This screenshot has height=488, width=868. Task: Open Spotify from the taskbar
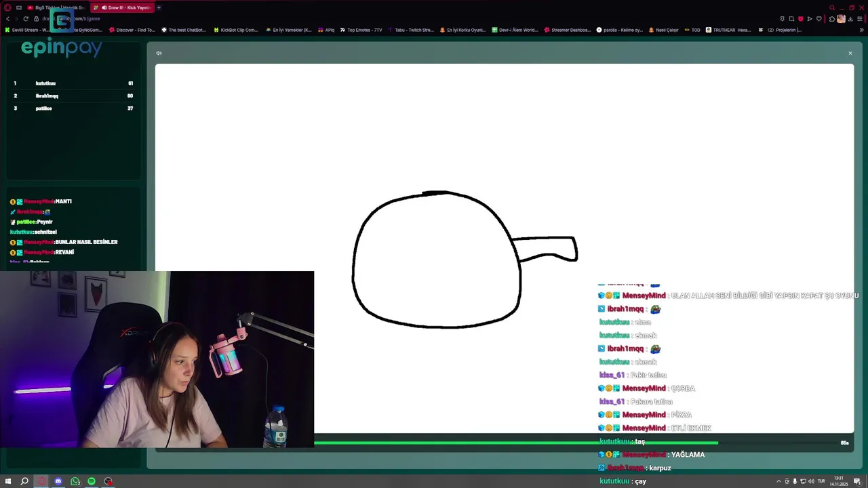tap(92, 481)
